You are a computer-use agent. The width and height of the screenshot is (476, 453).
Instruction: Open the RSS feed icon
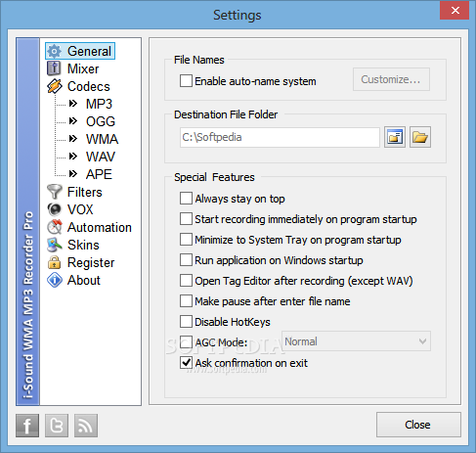pos(86,426)
